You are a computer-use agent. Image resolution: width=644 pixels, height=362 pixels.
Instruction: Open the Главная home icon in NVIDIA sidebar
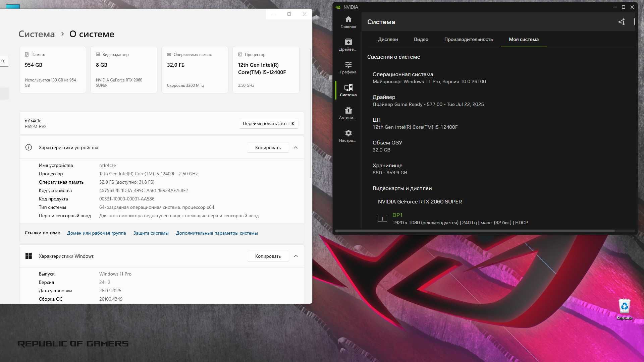348,22
